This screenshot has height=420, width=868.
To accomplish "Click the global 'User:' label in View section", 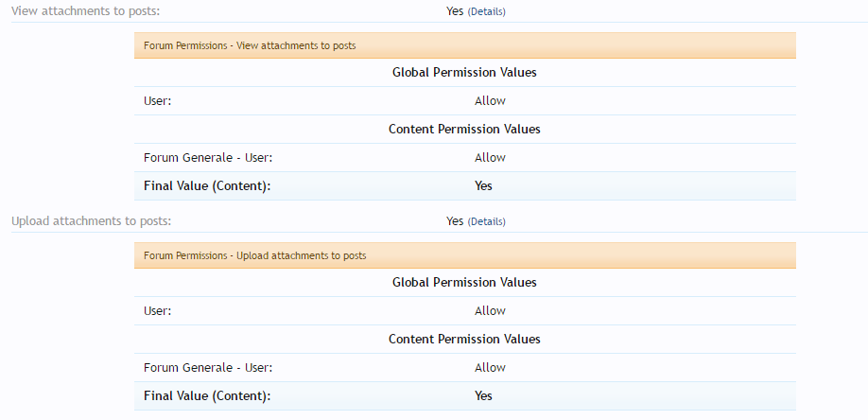I will 158,101.
